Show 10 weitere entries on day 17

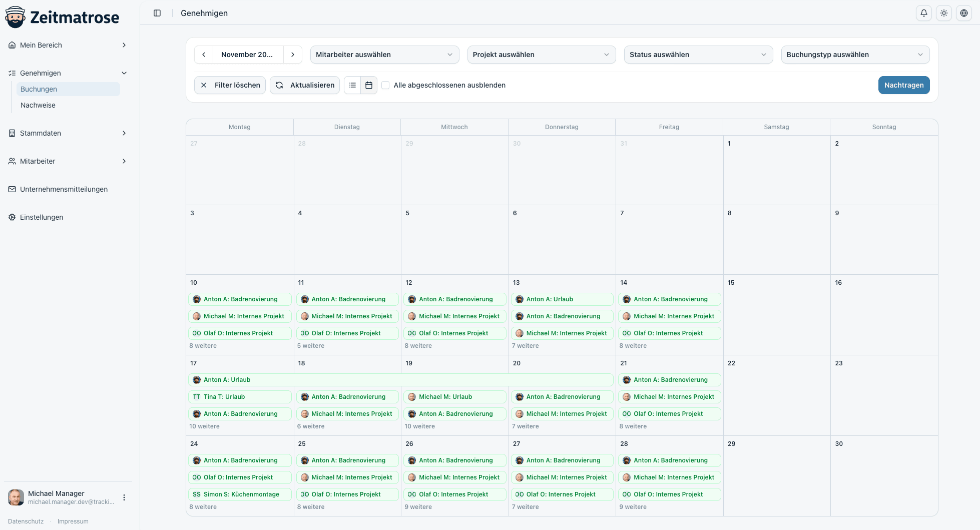pyautogui.click(x=204, y=426)
